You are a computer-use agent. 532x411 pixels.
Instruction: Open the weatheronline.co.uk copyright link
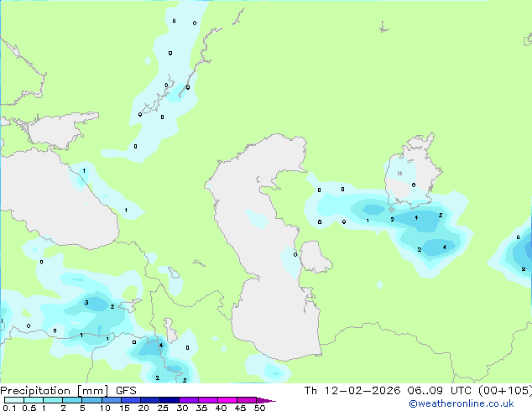[x=461, y=403]
